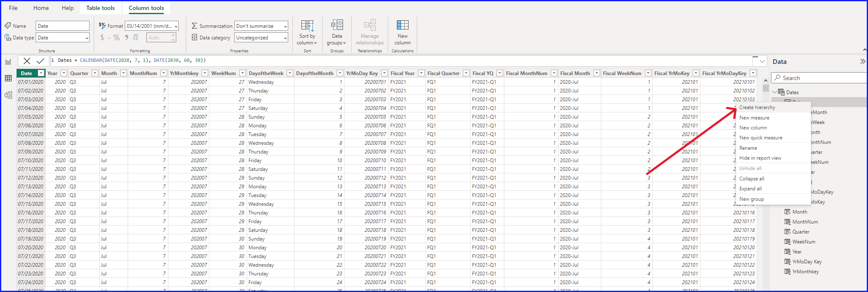Click the MonthNum field icon in Data pane
The height and width of the screenshot is (292, 868).
(x=788, y=222)
